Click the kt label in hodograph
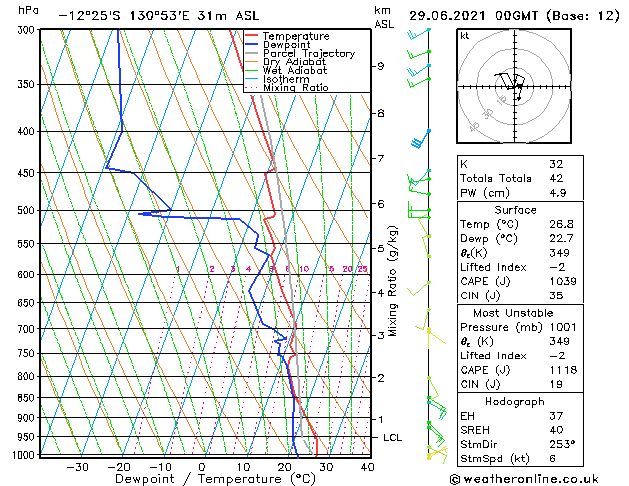 coord(465,36)
